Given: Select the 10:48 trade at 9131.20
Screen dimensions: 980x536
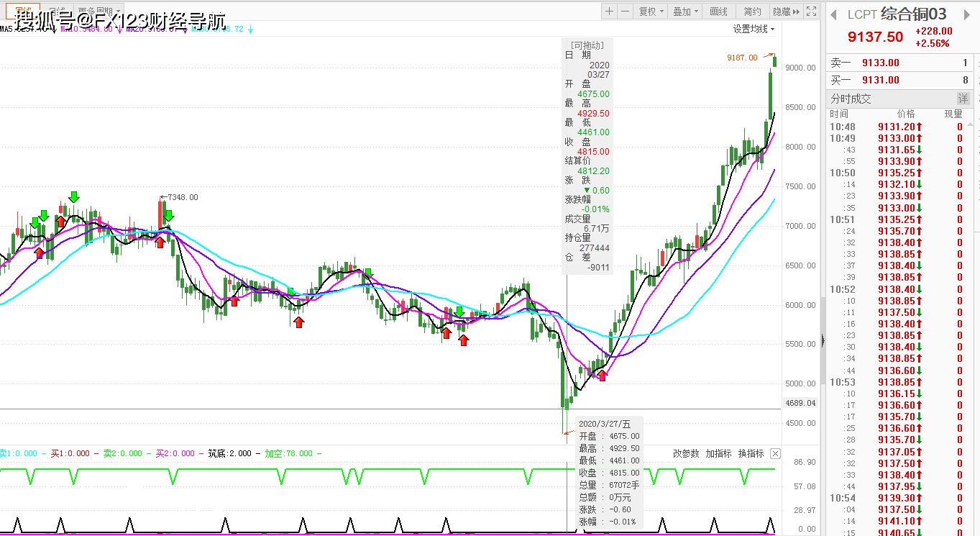Looking at the screenshot, I should (897, 127).
